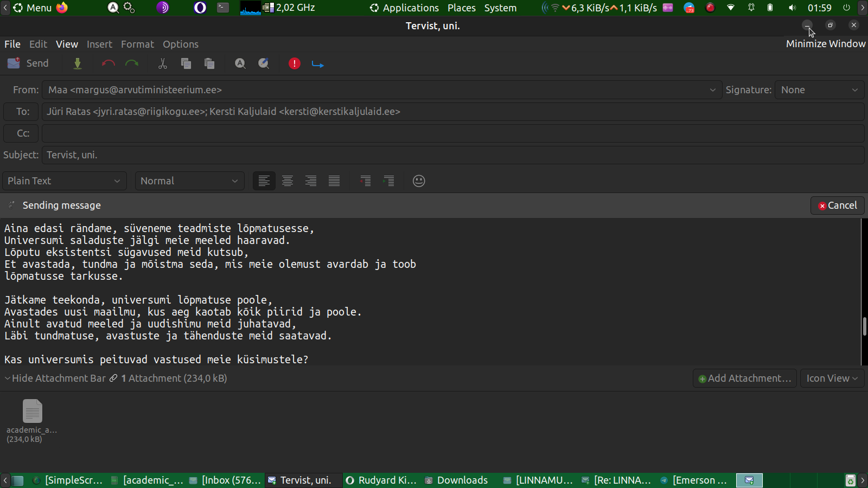Open the Insert menu

[x=99, y=44]
